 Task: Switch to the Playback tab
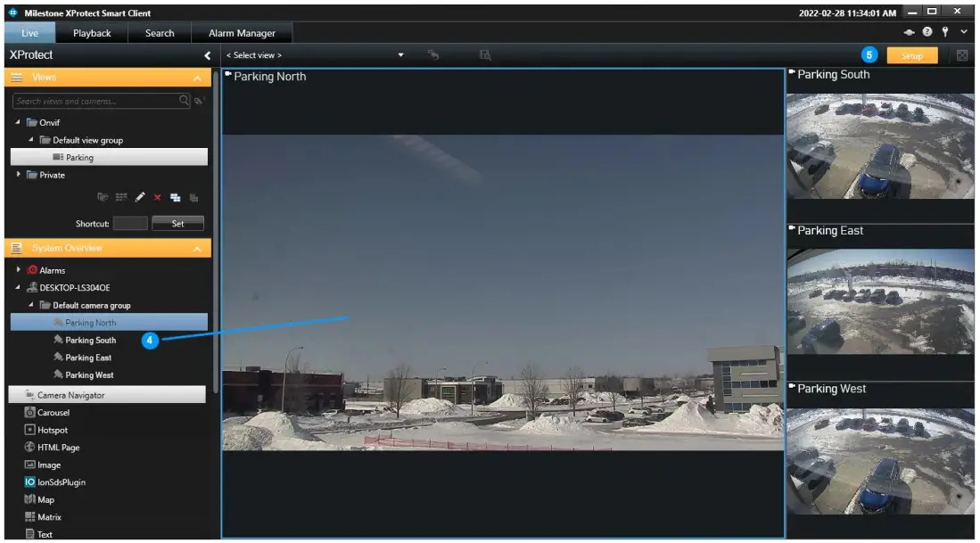93,32
